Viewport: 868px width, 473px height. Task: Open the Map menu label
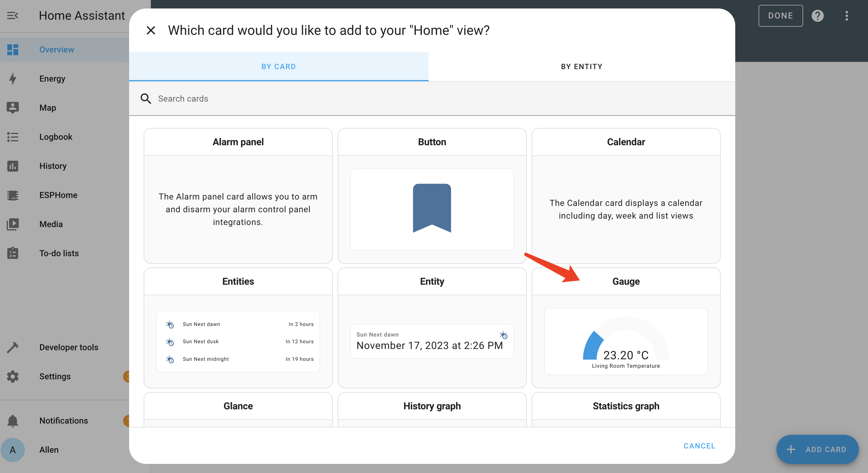(x=48, y=108)
